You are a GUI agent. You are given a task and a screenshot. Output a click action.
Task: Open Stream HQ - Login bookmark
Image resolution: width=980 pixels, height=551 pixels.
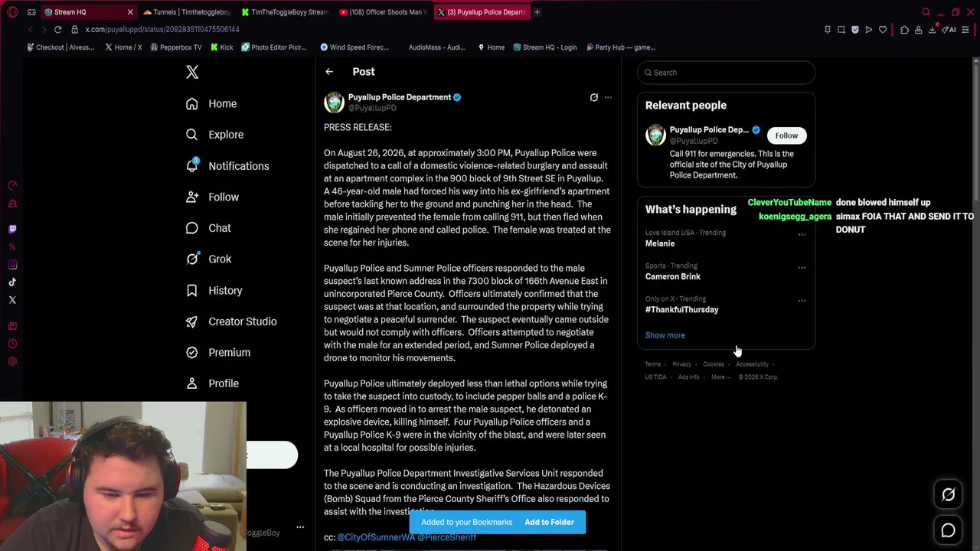[545, 47]
